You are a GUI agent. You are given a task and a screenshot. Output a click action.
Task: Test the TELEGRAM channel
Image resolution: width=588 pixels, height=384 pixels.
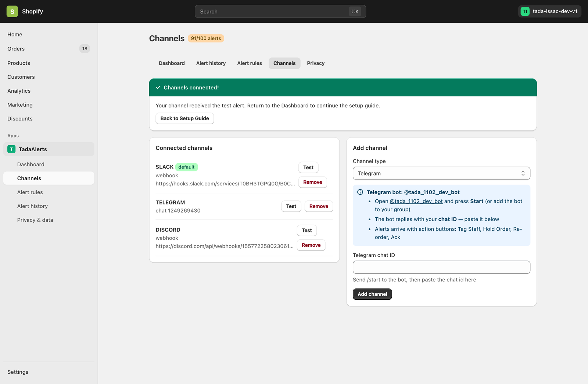[291, 206]
